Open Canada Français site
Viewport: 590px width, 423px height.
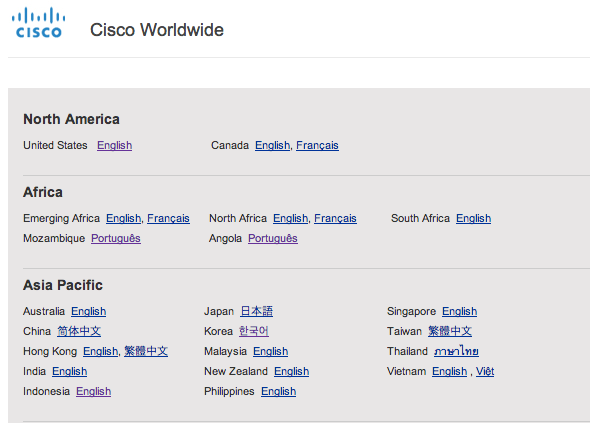tap(317, 145)
